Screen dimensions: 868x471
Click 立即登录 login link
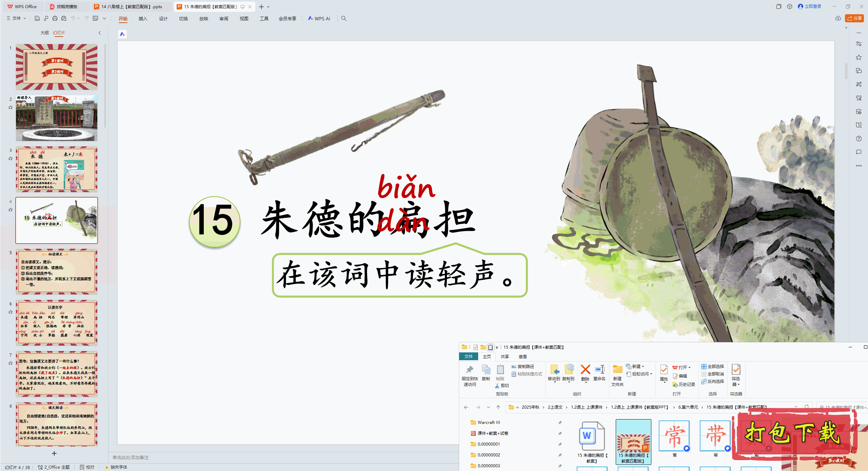coord(813,6)
